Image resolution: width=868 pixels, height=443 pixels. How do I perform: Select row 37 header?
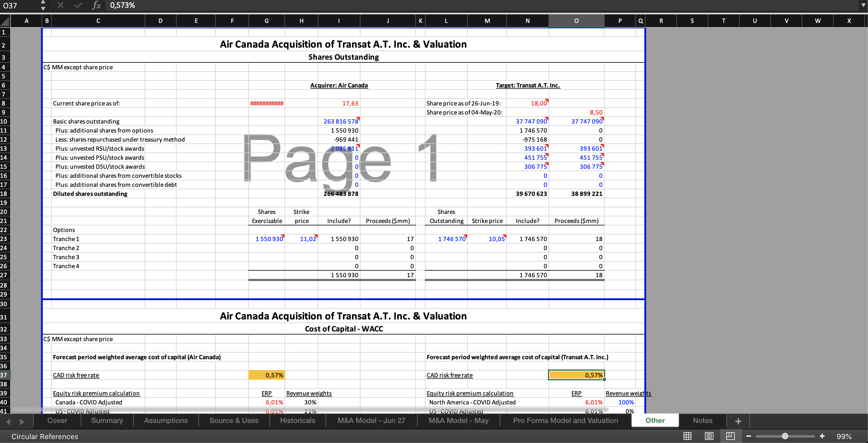[x=5, y=375]
